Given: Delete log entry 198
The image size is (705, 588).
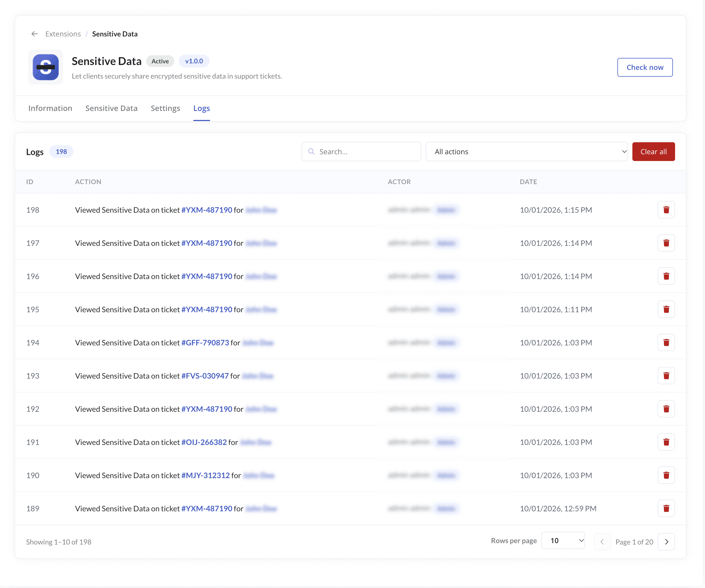Looking at the screenshot, I should coord(666,210).
